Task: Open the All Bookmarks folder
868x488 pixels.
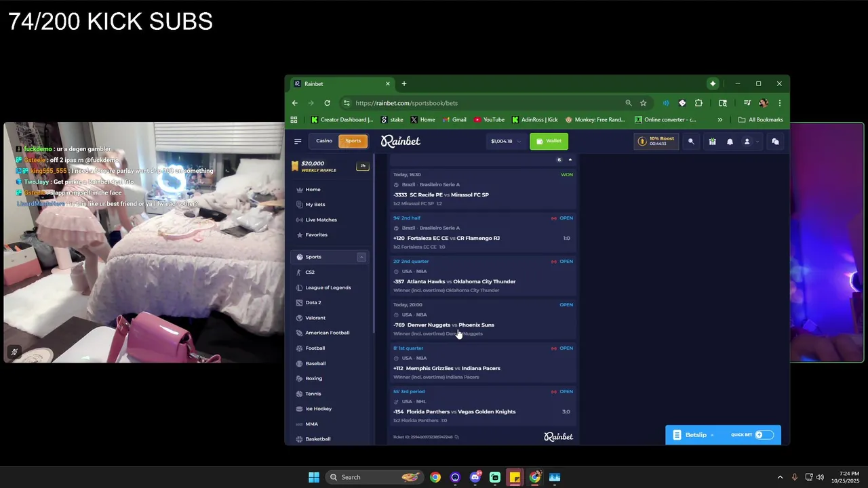Action: click(760, 120)
